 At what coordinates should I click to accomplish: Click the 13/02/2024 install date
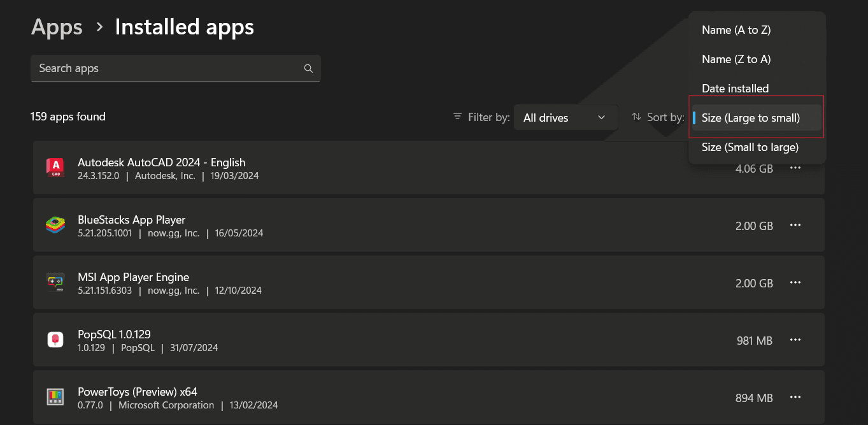point(253,405)
